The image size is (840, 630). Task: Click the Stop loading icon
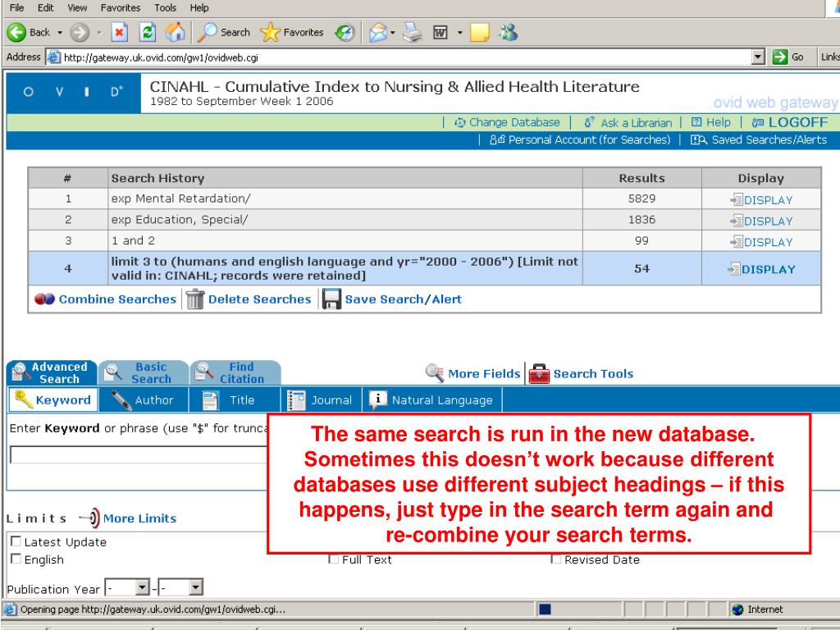click(x=119, y=33)
